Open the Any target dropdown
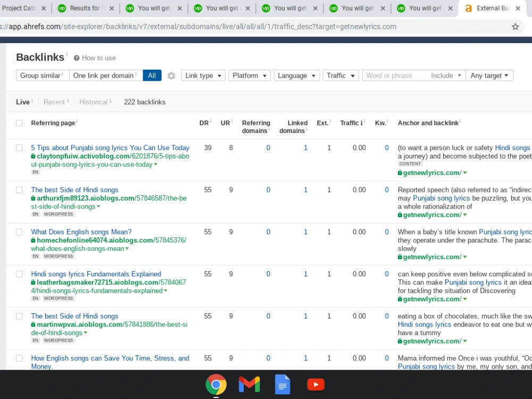This screenshot has height=399, width=532. [x=489, y=76]
